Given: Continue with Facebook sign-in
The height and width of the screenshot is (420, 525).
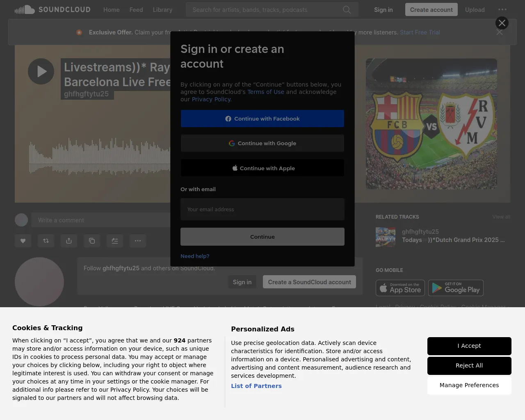Looking at the screenshot, I should (x=262, y=119).
